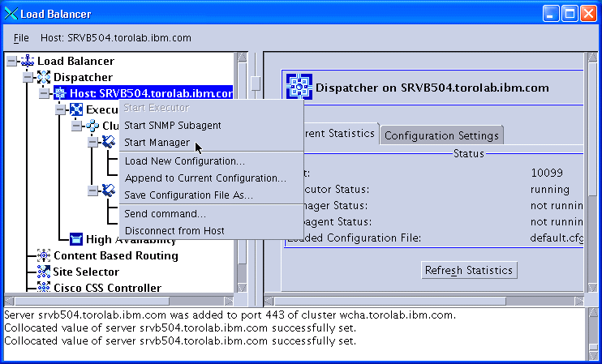Click the Dispatcher header icon in right panel
This screenshot has width=602, height=364.
point(299,87)
